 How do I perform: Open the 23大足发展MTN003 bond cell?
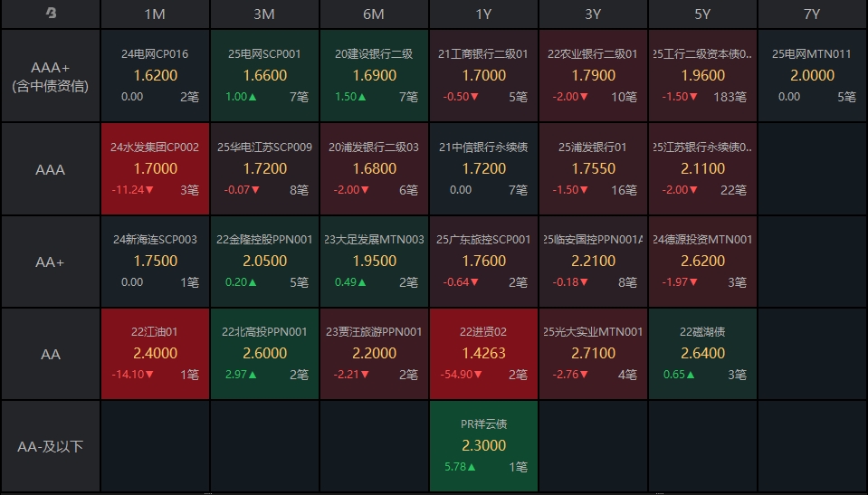pyautogui.click(x=374, y=262)
